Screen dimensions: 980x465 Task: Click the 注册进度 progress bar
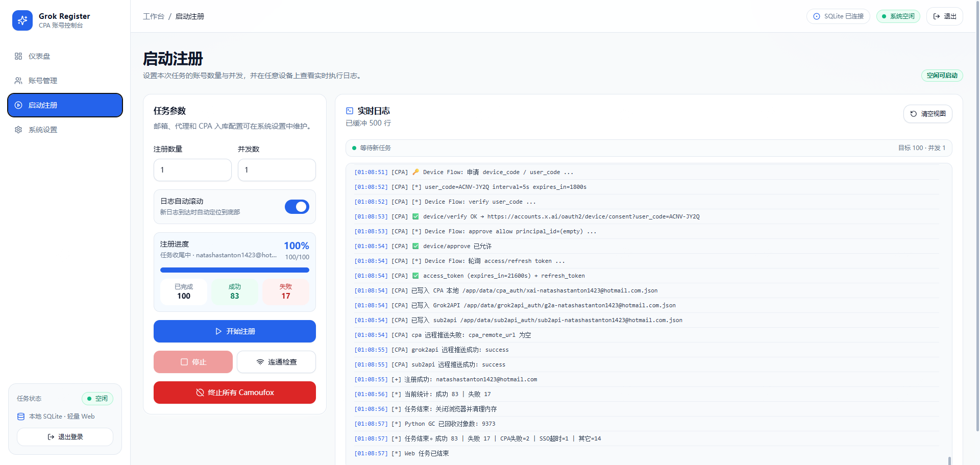click(x=235, y=270)
